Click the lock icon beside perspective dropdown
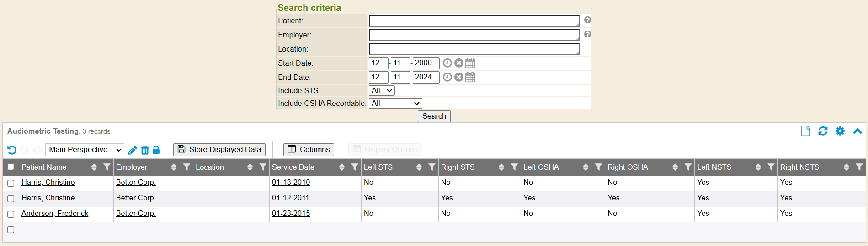Screen dimensions: 868x246 click(156, 150)
